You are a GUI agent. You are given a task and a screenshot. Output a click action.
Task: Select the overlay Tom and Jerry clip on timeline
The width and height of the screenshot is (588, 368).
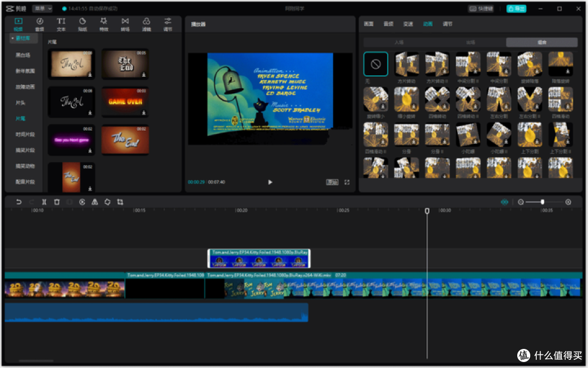click(259, 258)
